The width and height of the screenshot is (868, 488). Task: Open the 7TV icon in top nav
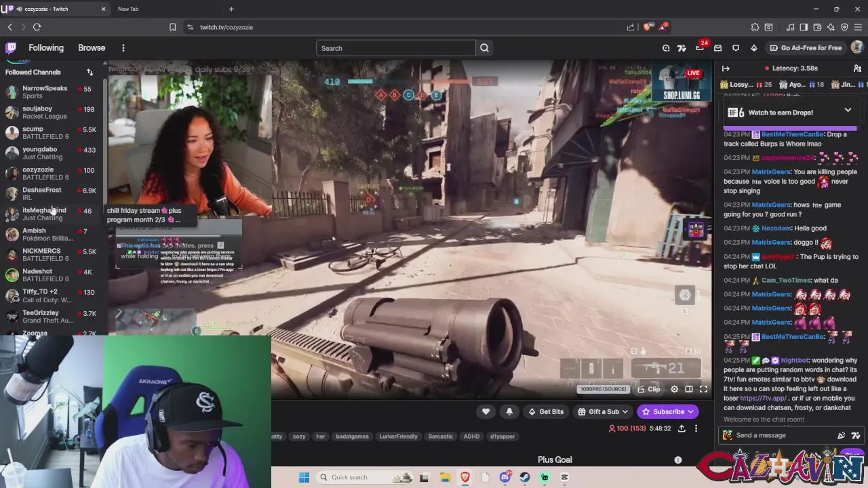click(682, 48)
